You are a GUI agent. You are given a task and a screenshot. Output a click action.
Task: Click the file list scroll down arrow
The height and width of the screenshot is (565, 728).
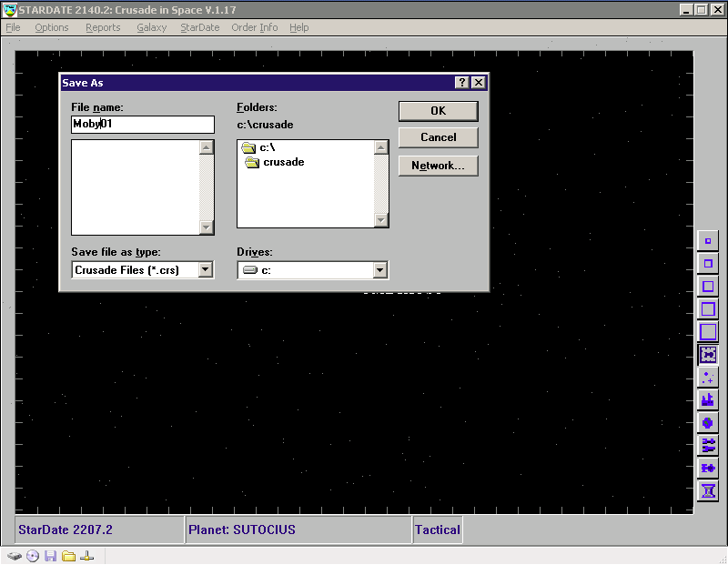coord(207,227)
